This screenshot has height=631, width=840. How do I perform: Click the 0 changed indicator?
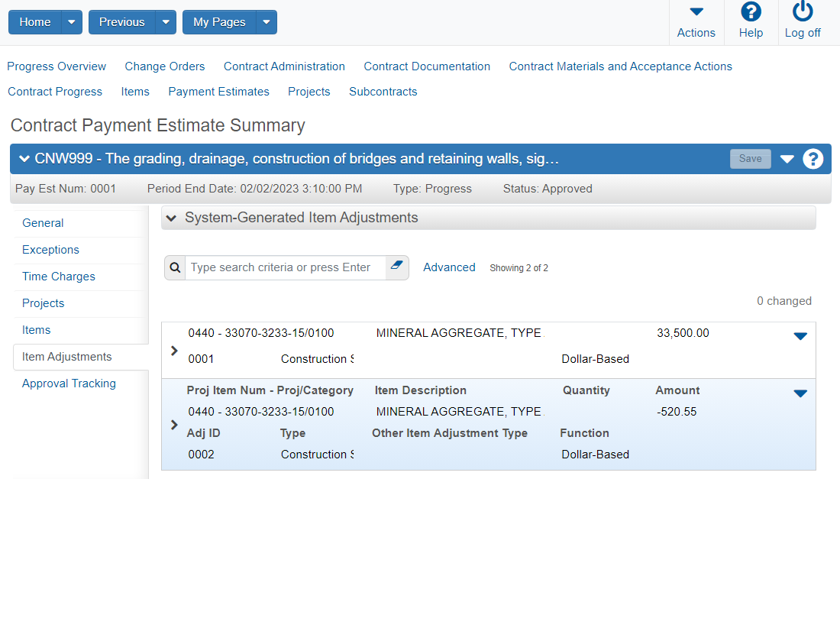coord(783,301)
